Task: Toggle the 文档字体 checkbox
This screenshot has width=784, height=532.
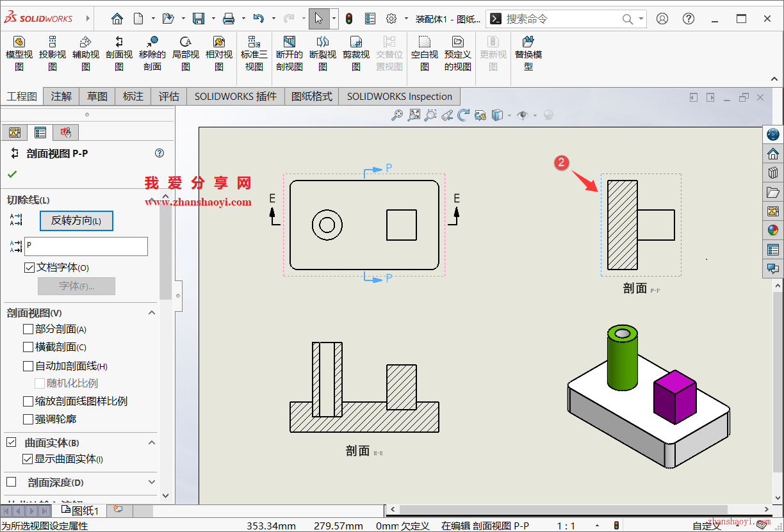Action: [29, 268]
